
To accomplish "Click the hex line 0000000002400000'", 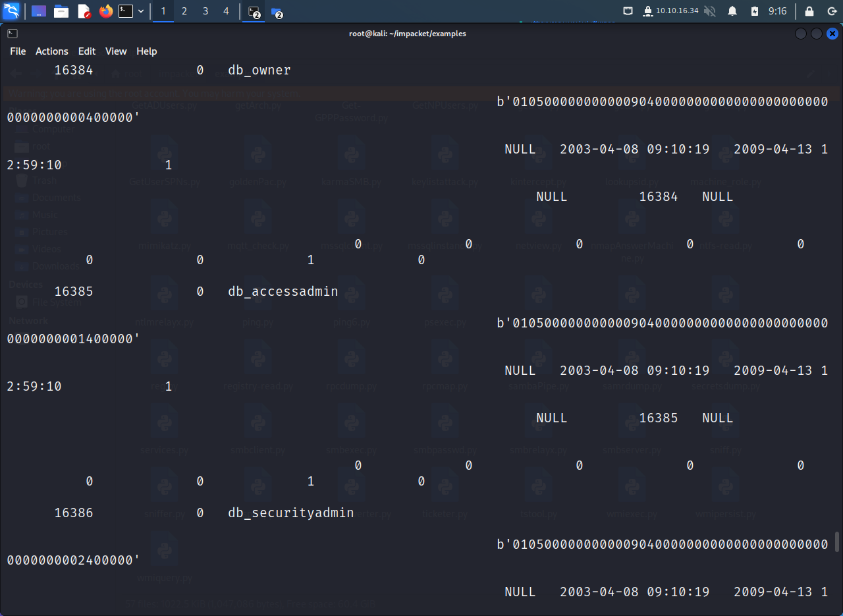I will pyautogui.click(x=73, y=561).
